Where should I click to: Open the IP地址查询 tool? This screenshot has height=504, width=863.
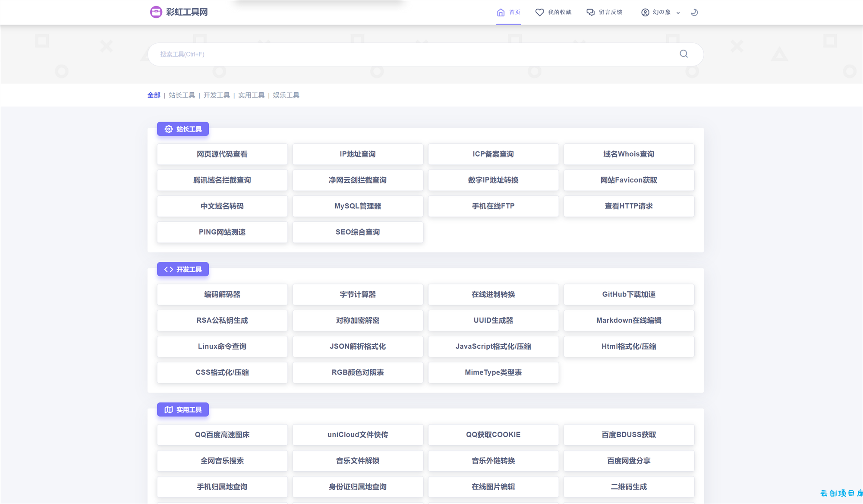click(x=358, y=154)
